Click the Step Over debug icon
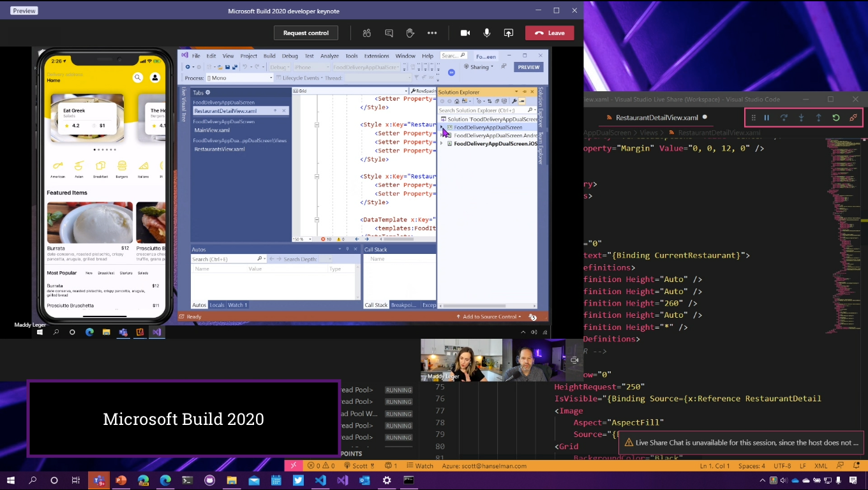This screenshot has width=868, height=490. pyautogui.click(x=784, y=118)
